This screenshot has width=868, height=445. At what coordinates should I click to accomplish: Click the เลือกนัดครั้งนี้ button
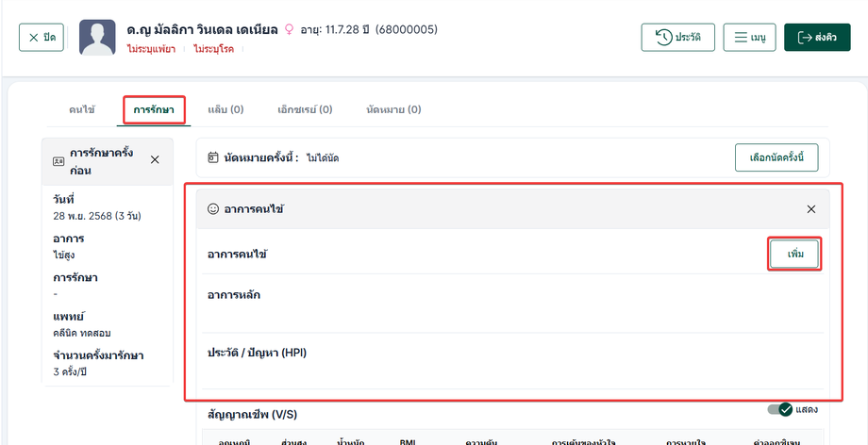(776, 157)
